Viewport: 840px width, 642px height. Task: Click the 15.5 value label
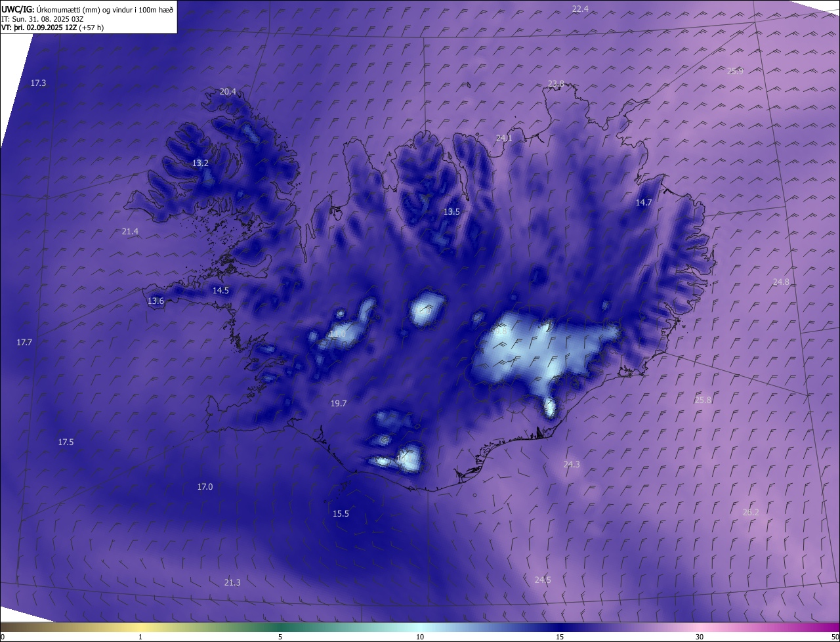(x=341, y=513)
